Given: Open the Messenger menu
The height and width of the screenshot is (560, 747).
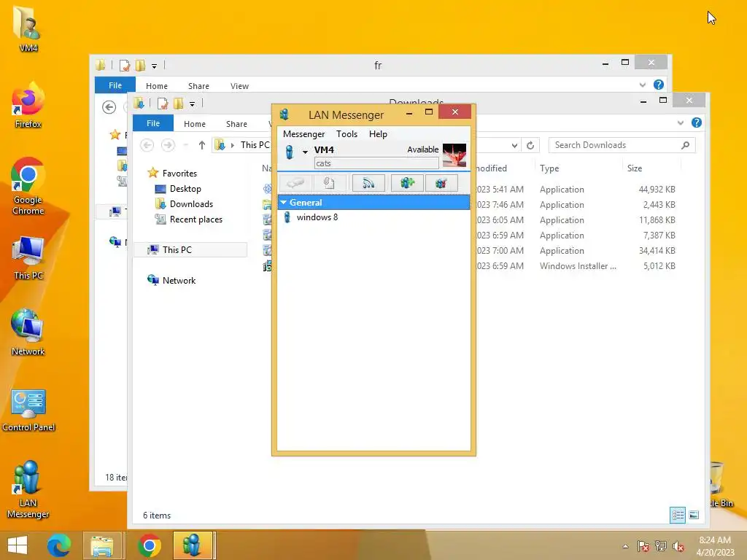Looking at the screenshot, I should pyautogui.click(x=304, y=134).
